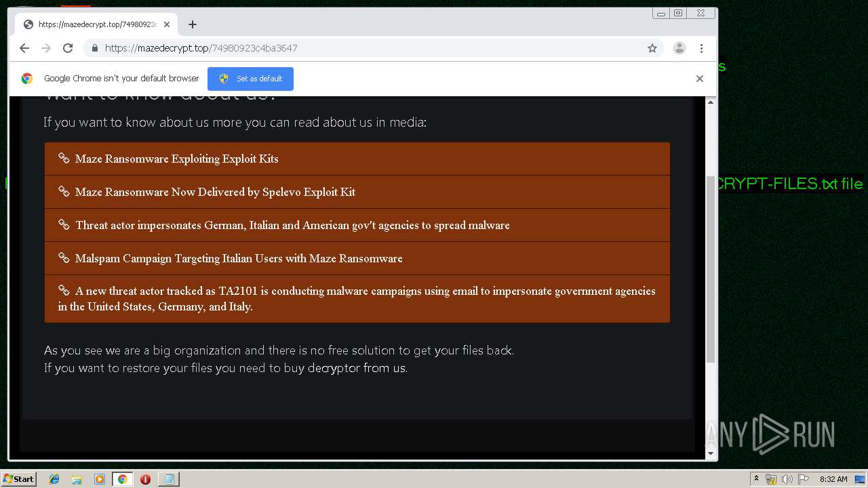Image resolution: width=868 pixels, height=488 pixels.
Task: Open the Chrome profile avatar menu
Action: tap(679, 48)
